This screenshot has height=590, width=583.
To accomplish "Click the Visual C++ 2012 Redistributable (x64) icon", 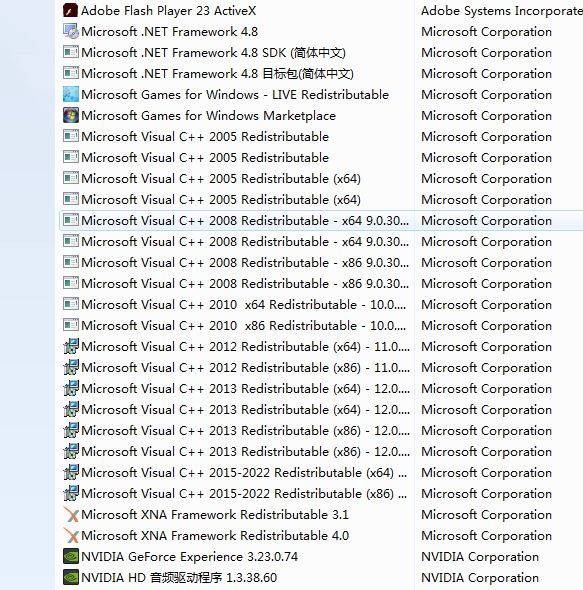I will pos(70,347).
